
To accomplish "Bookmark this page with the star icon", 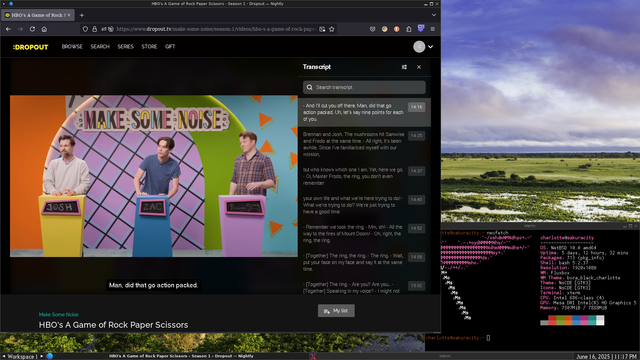I will [332, 29].
